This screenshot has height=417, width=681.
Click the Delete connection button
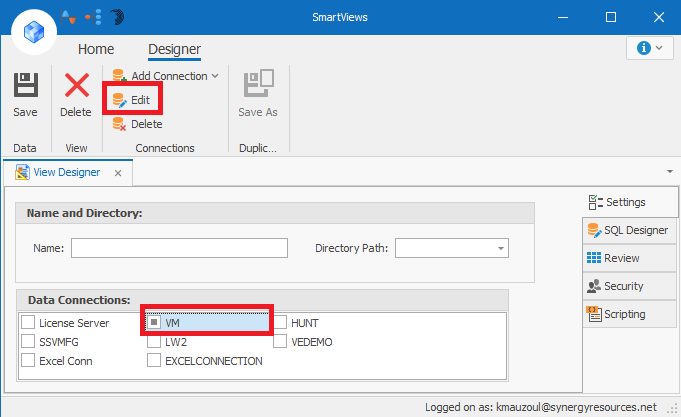(x=137, y=124)
